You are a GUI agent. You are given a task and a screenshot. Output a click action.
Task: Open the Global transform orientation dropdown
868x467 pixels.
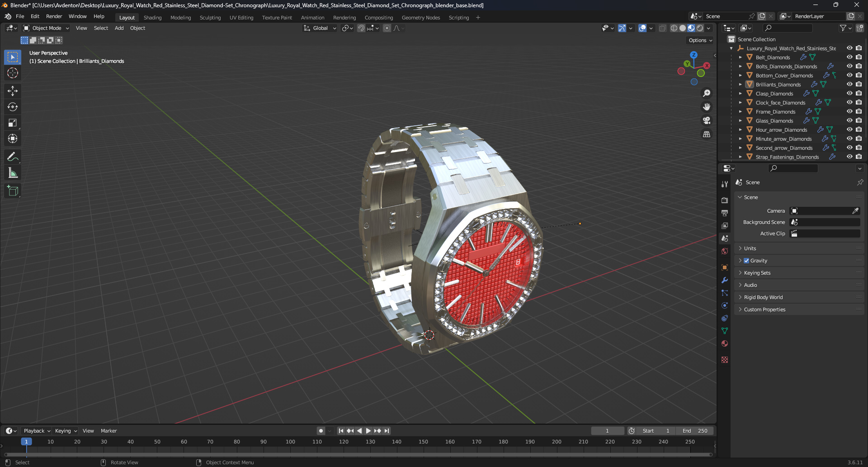point(320,28)
